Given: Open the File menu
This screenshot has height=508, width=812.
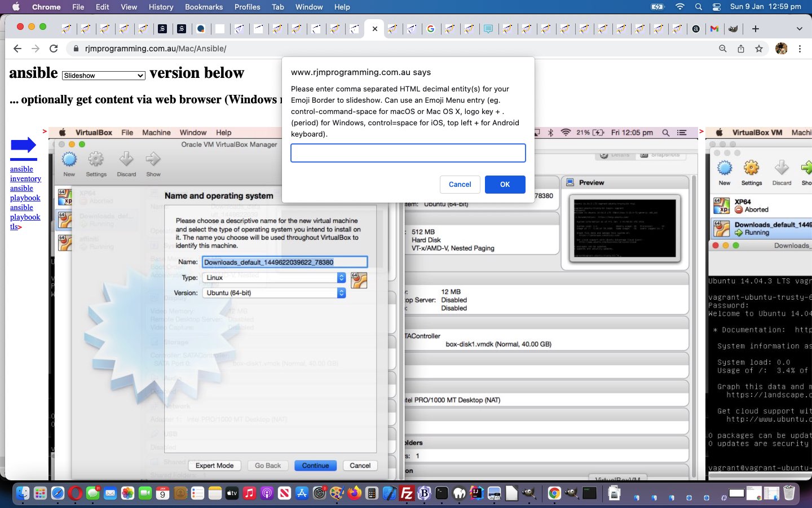Looking at the screenshot, I should pyautogui.click(x=78, y=7).
